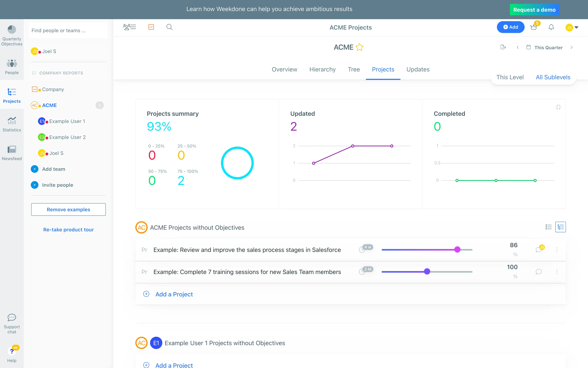Open comments for the Salesforce project

tap(539, 250)
